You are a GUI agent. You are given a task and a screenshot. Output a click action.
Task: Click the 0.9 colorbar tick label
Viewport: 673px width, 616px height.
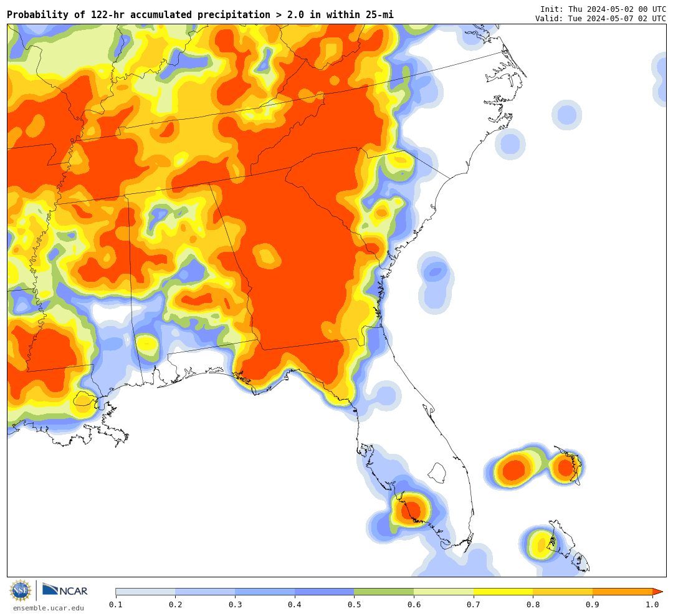point(593,604)
